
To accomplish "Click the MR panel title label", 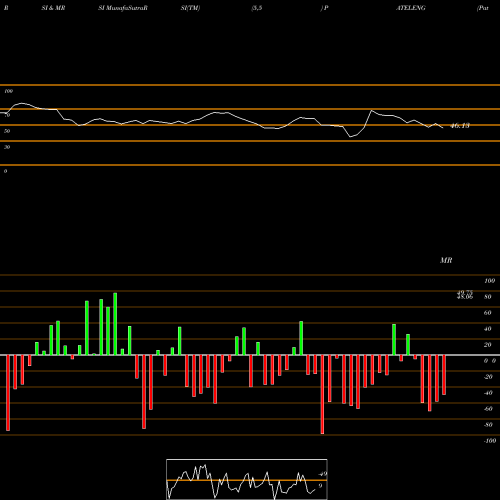I will click(x=446, y=260).
